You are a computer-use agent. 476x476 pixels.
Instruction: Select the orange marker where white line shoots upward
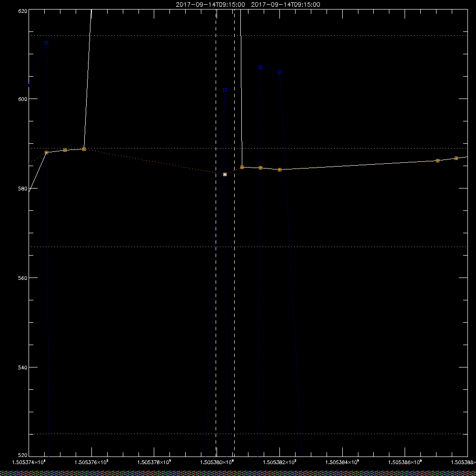(x=84, y=149)
